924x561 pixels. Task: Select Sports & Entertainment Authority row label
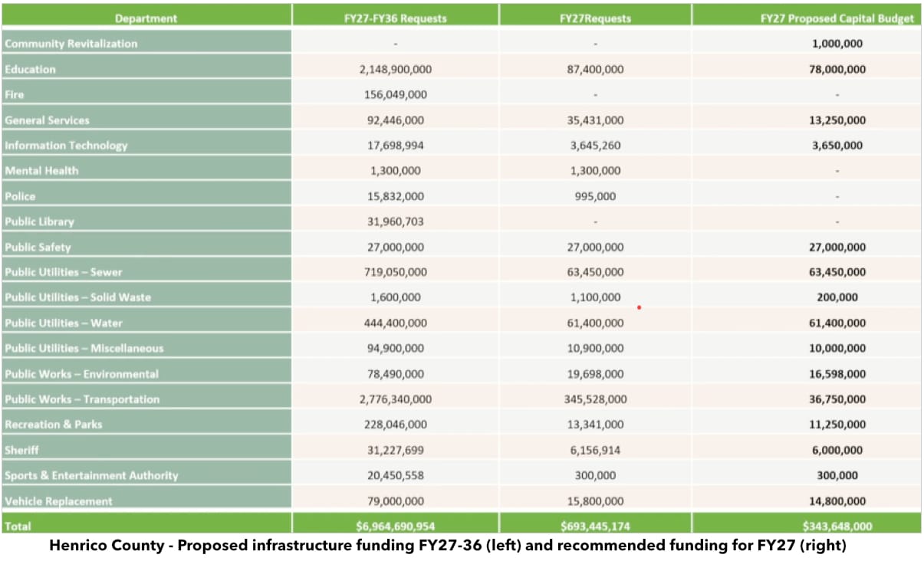[x=91, y=475]
